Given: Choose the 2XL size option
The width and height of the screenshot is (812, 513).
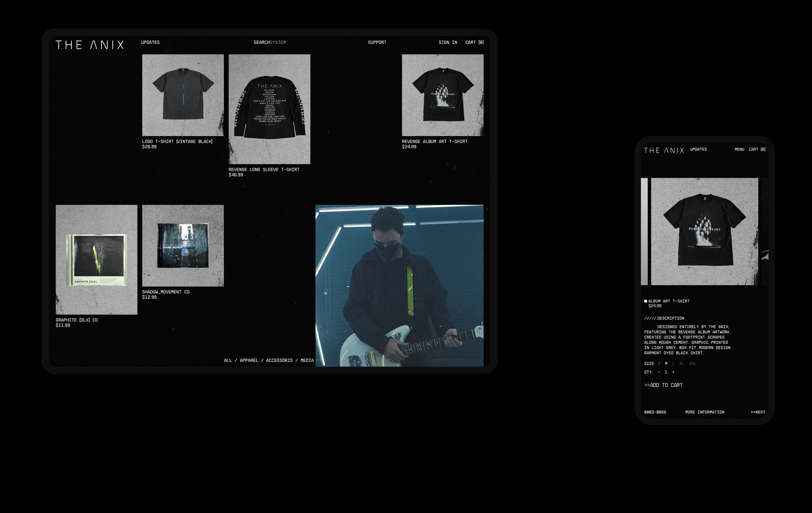Looking at the screenshot, I should pyautogui.click(x=692, y=364).
